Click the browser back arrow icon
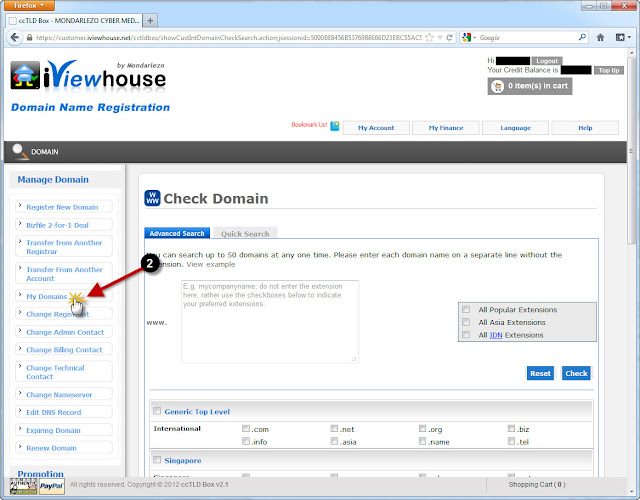This screenshot has width=640, height=500. click(x=15, y=38)
